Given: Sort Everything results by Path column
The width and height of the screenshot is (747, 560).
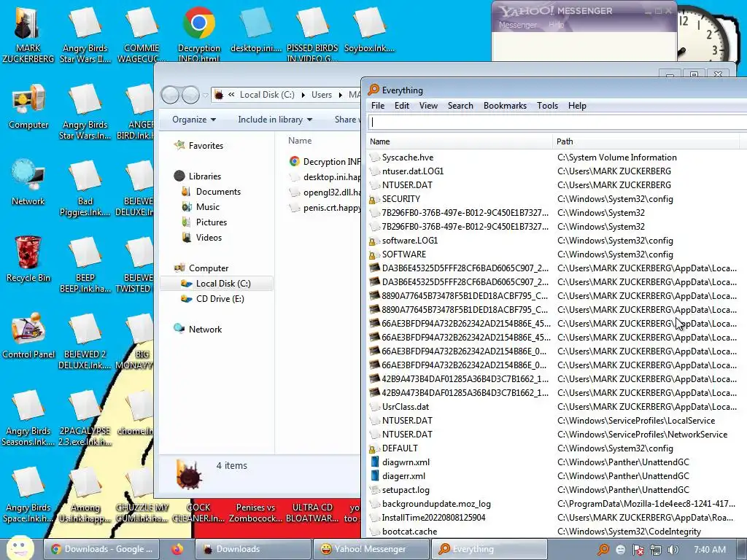Looking at the screenshot, I should coord(648,141).
